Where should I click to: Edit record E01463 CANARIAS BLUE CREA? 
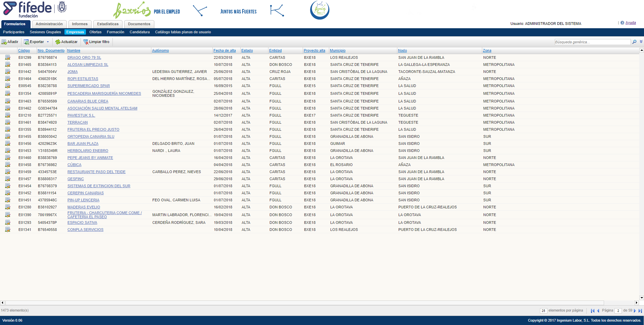8,101
